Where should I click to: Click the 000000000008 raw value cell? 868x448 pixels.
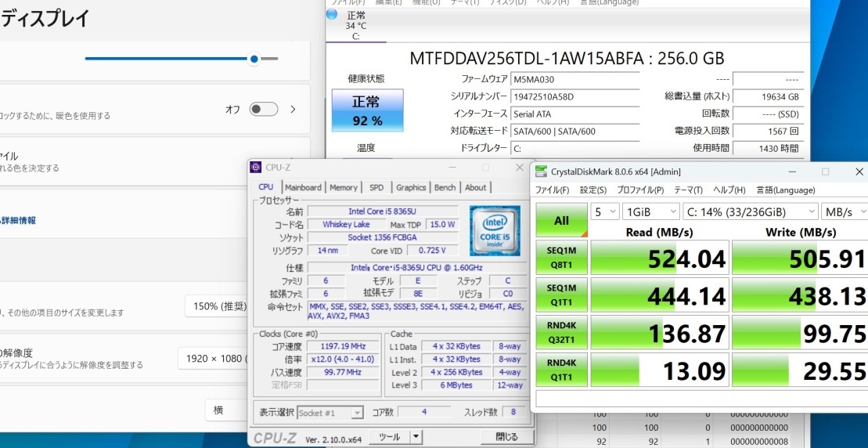[759, 442]
